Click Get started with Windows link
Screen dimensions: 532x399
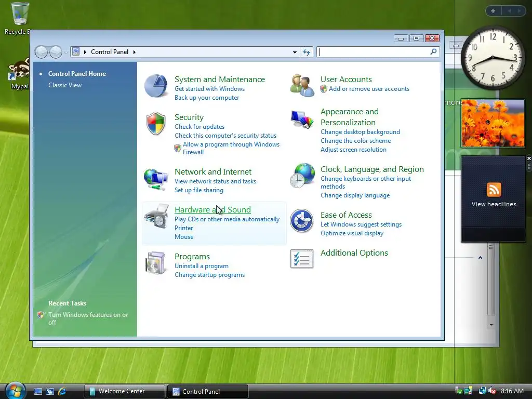pos(209,89)
